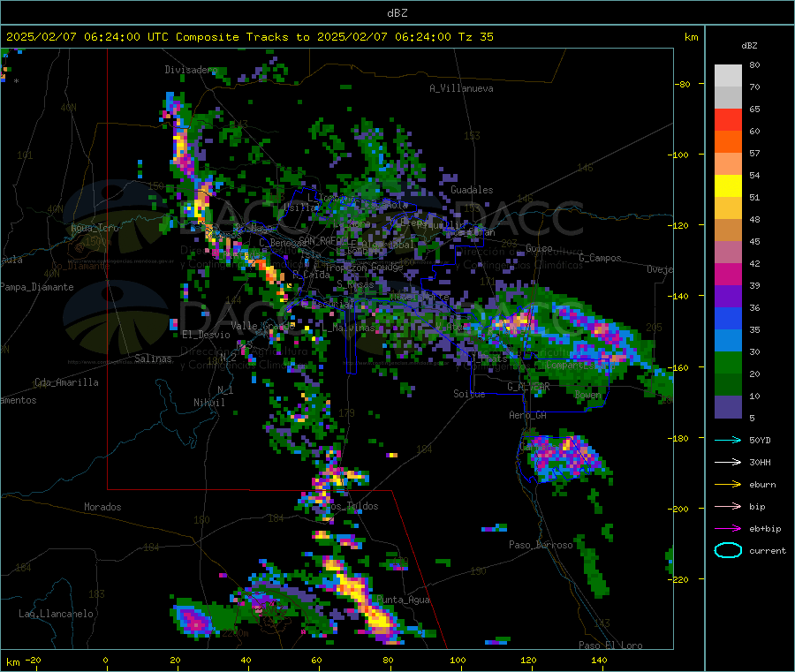
Task: Click the 'Lag.Llancanelo' map label
Action: click(x=57, y=614)
